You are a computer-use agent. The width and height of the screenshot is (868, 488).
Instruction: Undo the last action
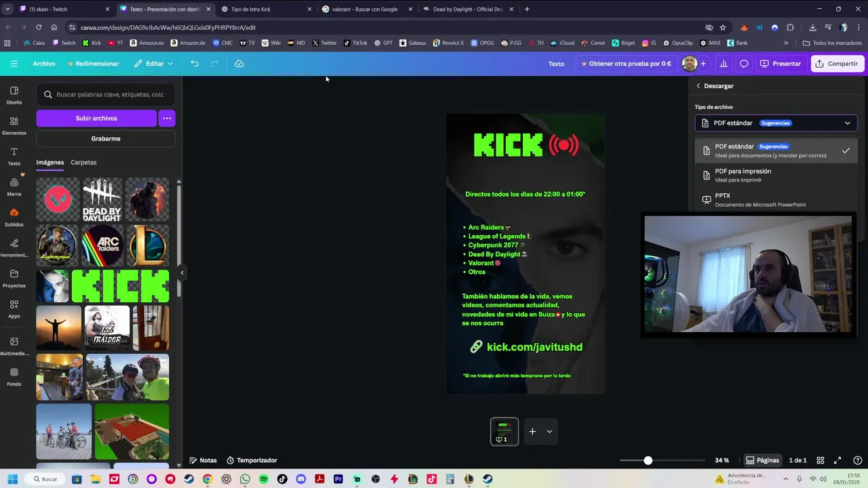[x=195, y=64]
